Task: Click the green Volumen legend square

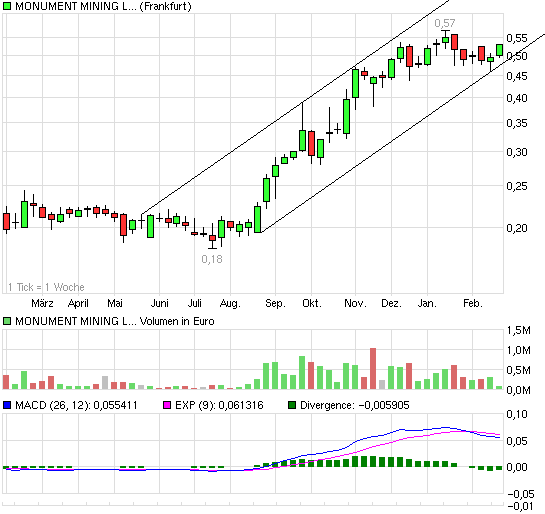Action: tap(7, 321)
